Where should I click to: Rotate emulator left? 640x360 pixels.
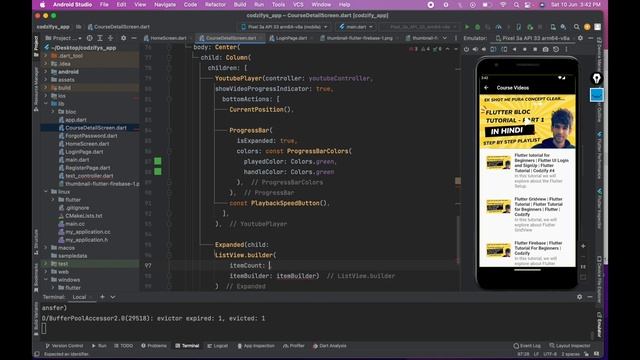(x=493, y=49)
